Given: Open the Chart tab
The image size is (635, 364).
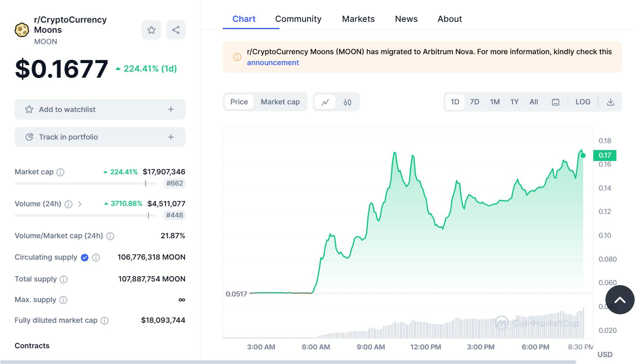Looking at the screenshot, I should [x=244, y=19].
